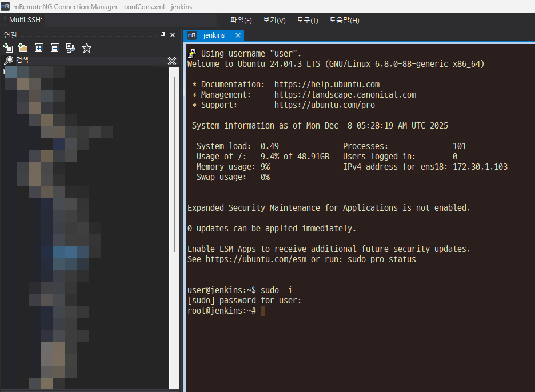The height and width of the screenshot is (392, 535).
Task: Expand all nodes in connections tree
Action: pos(39,48)
